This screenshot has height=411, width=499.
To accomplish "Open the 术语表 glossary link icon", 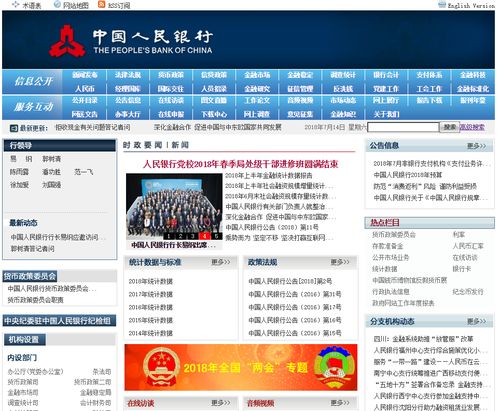I will (x=15, y=4).
